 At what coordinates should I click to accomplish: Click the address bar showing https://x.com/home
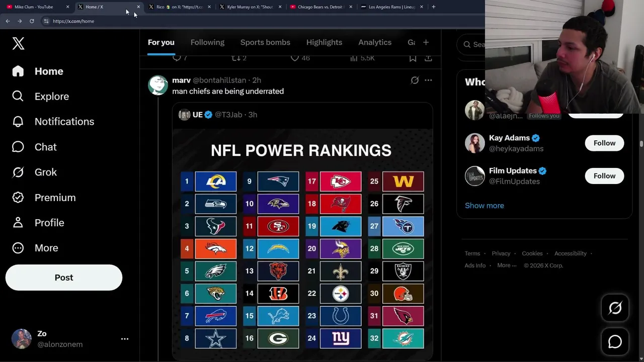262,21
